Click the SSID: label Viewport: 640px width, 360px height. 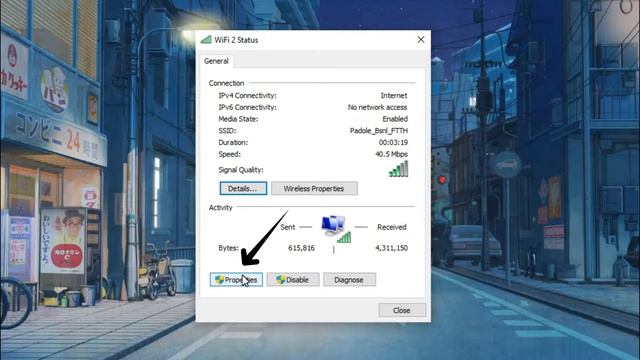click(x=227, y=131)
